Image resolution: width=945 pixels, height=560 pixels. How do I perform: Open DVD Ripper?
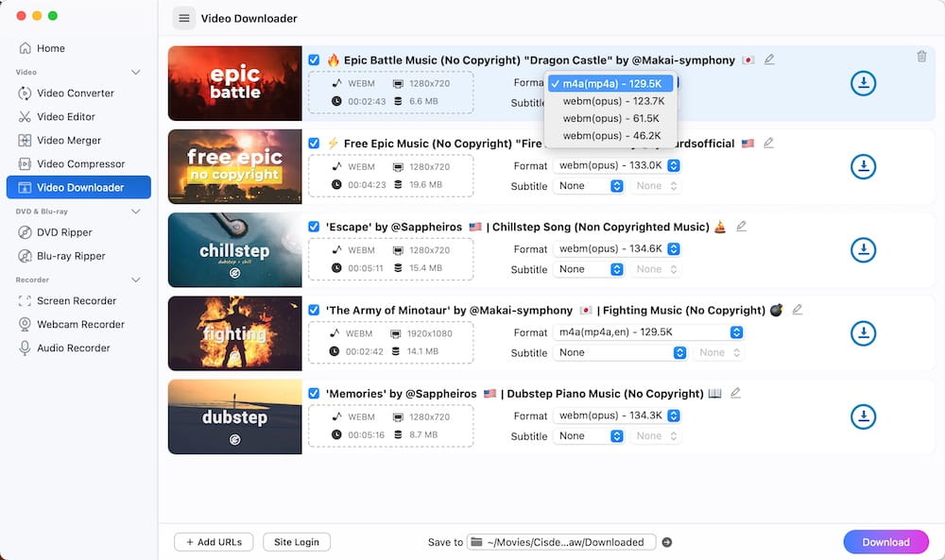tap(78, 231)
